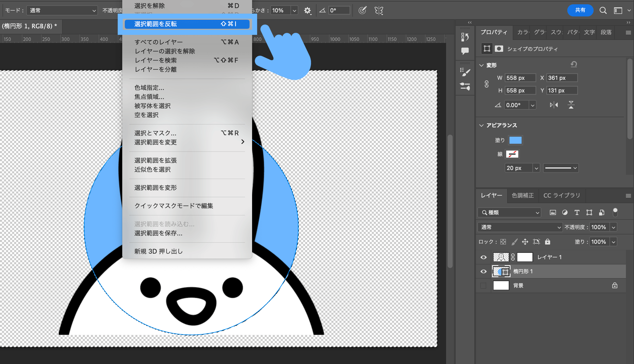
Task: Choose すべてのレイヤー menu item
Action: point(187,42)
